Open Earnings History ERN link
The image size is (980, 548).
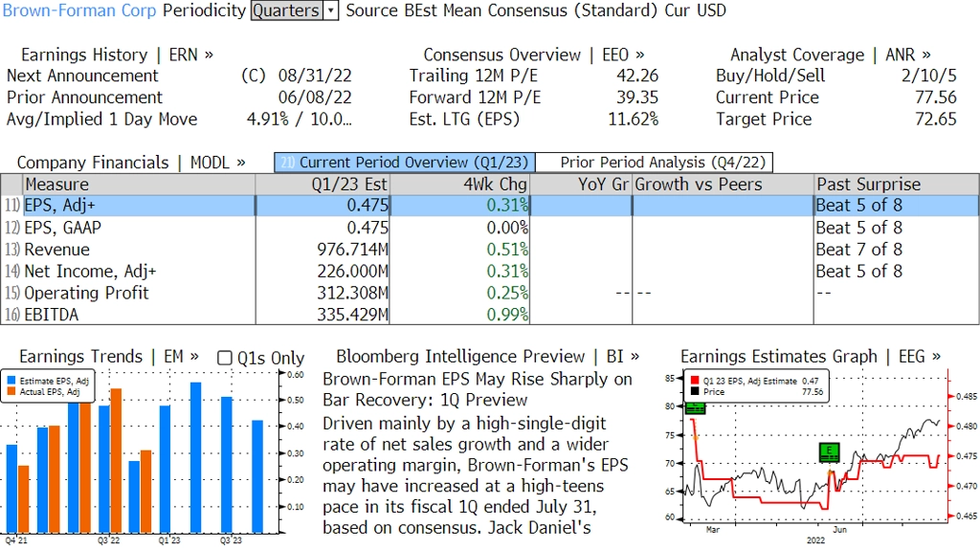coord(117,55)
